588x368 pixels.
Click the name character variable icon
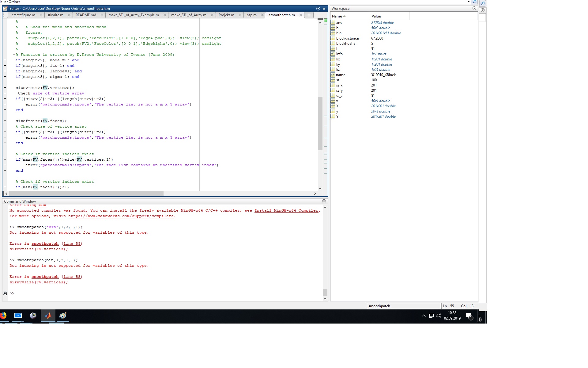click(x=333, y=75)
